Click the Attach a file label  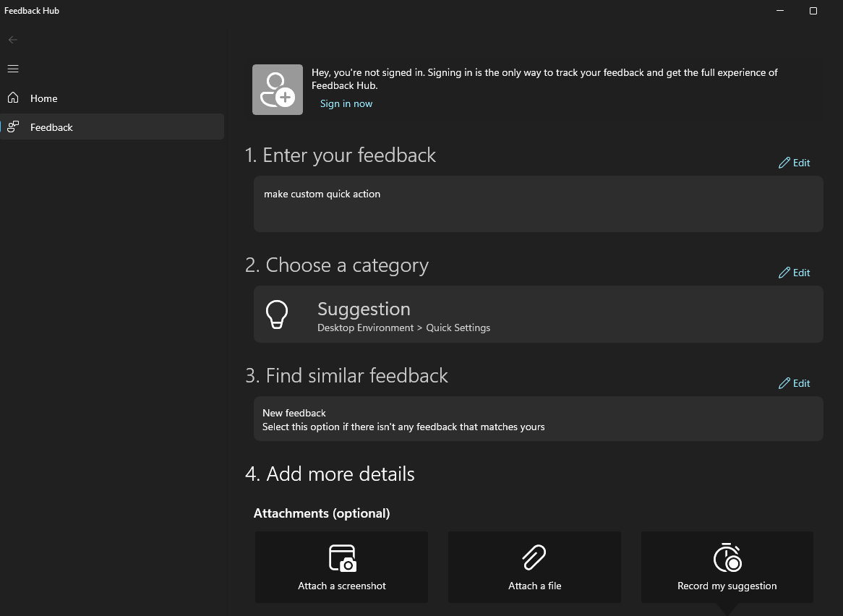tap(535, 586)
